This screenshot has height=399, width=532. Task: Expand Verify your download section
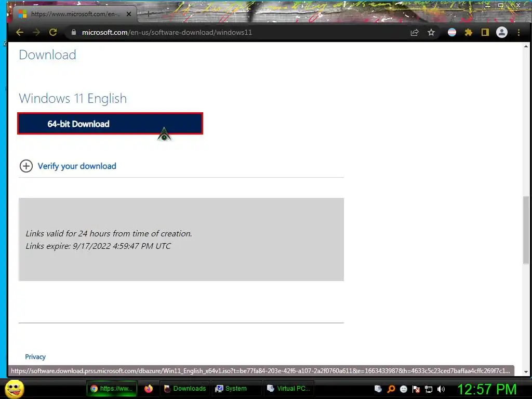coord(26,166)
